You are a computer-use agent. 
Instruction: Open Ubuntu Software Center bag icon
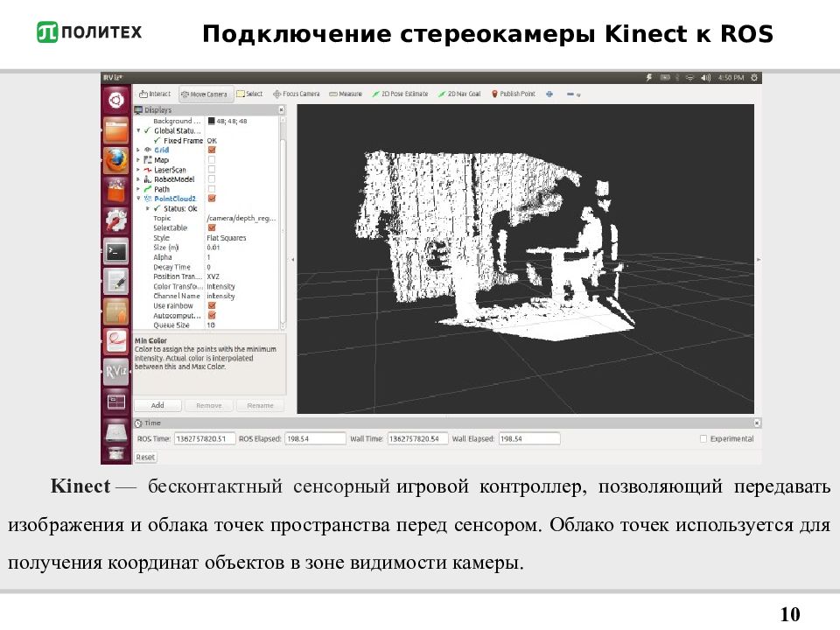click(x=116, y=190)
